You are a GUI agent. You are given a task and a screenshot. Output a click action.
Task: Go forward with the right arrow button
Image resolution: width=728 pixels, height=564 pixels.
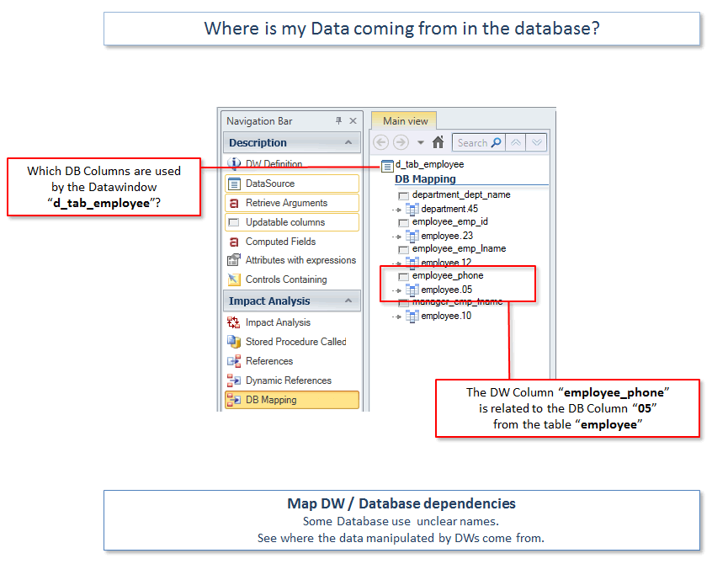[401, 142]
